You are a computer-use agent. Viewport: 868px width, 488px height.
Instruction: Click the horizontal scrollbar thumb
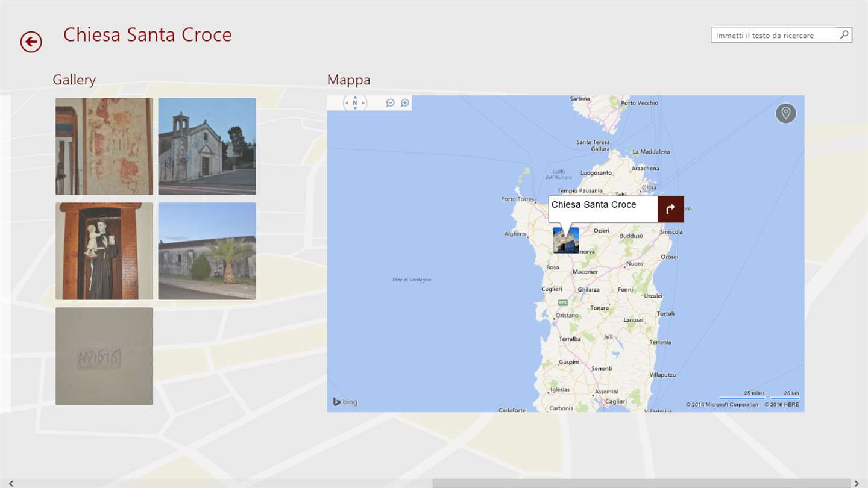tap(641, 483)
